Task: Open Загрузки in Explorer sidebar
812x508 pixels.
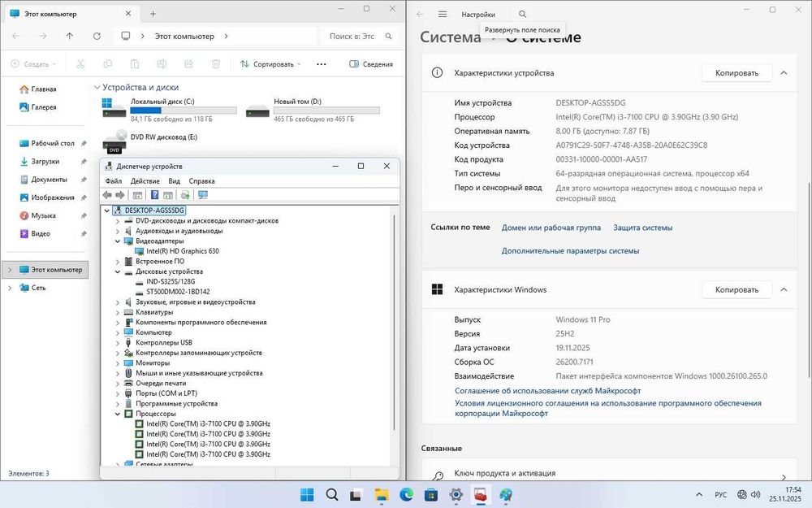Action: (45, 161)
